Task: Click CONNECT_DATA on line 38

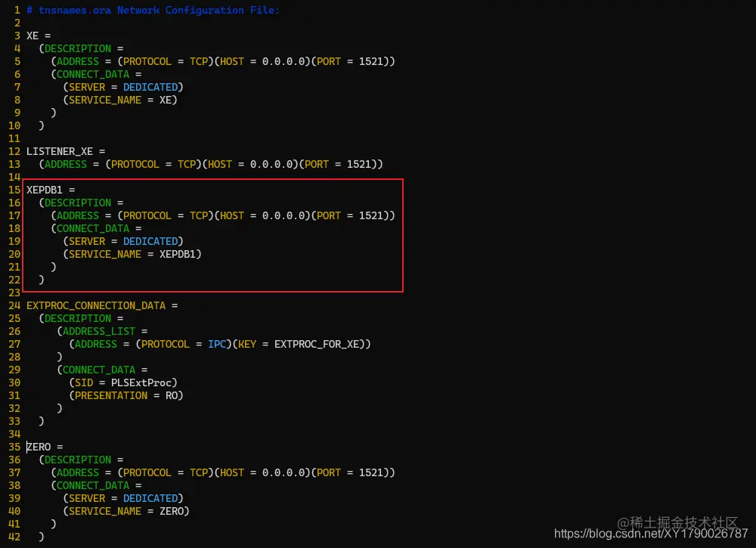Action: pos(93,486)
